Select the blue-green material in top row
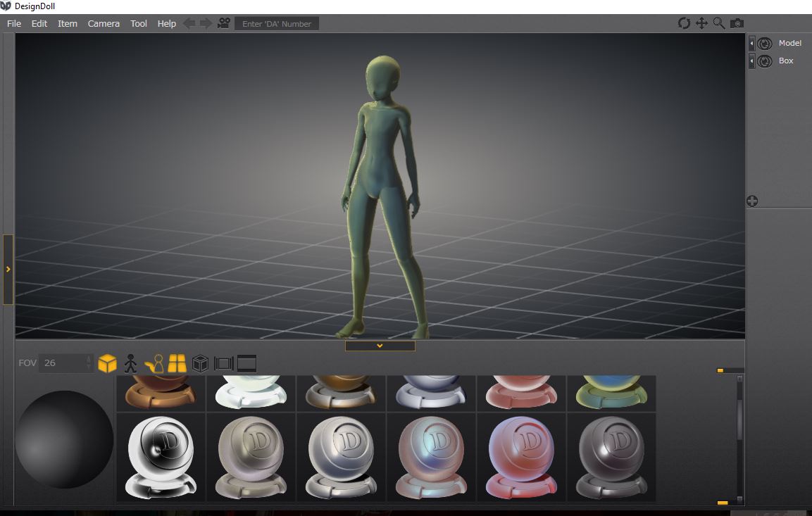812x516 pixels. click(611, 394)
